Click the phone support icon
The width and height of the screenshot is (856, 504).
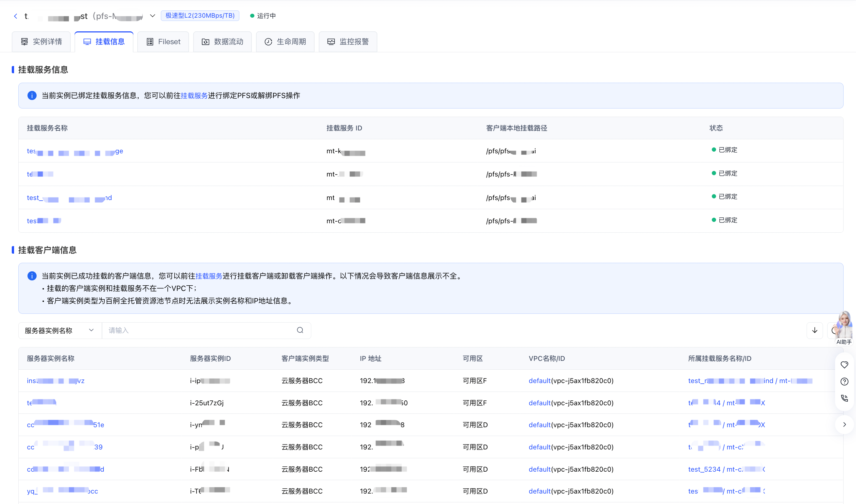(845, 398)
